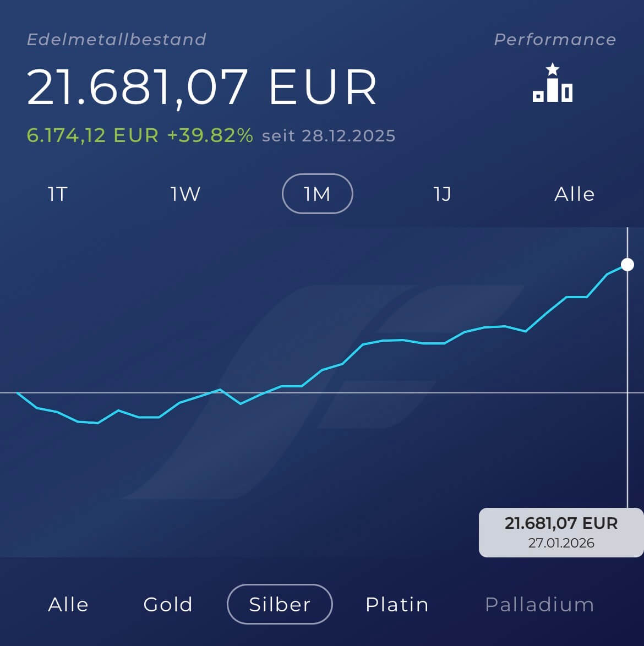This screenshot has width=644, height=646.
Task: Click the Edelmetallbestand heading
Action: 117,40
